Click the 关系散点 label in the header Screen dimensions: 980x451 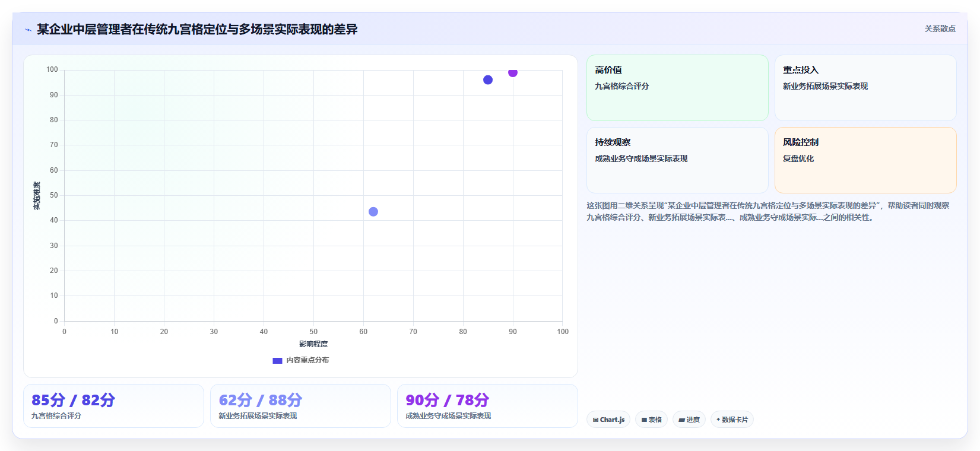coord(940,28)
